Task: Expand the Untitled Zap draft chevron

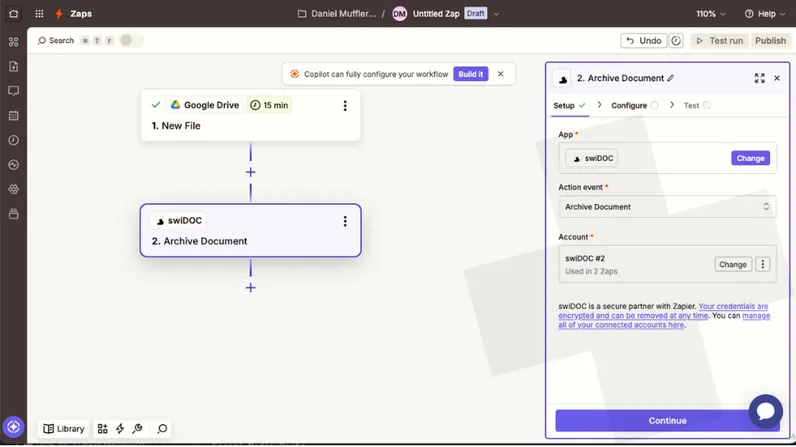Action: coord(497,14)
